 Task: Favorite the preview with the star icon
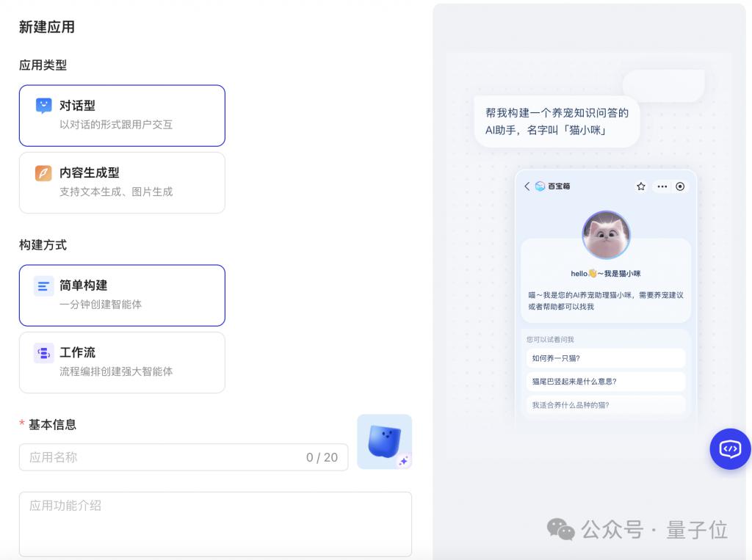640,186
